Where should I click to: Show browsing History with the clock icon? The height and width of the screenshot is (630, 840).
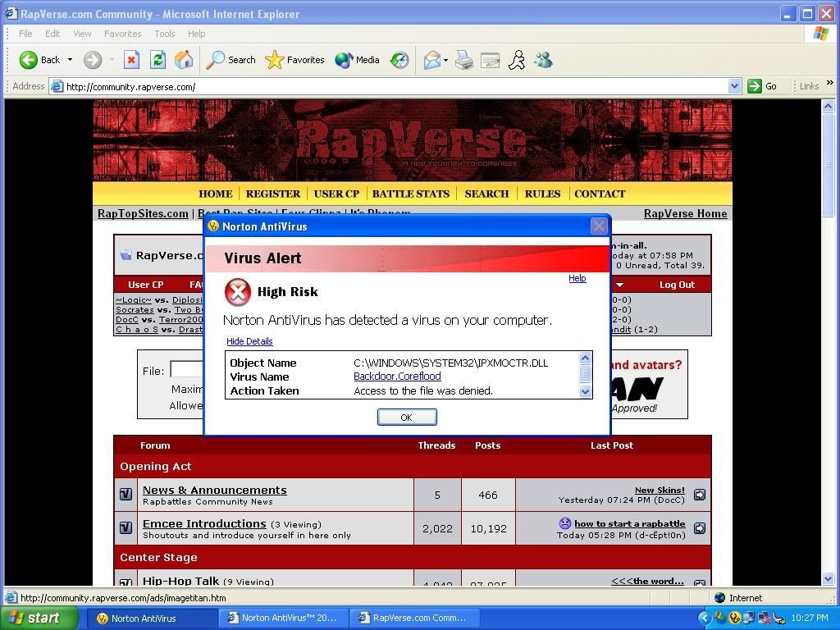click(x=399, y=60)
